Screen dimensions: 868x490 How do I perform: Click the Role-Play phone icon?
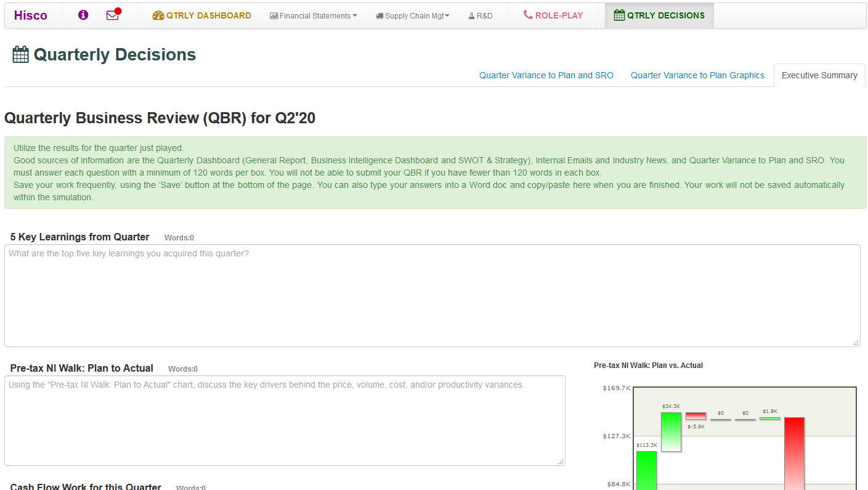(x=528, y=15)
